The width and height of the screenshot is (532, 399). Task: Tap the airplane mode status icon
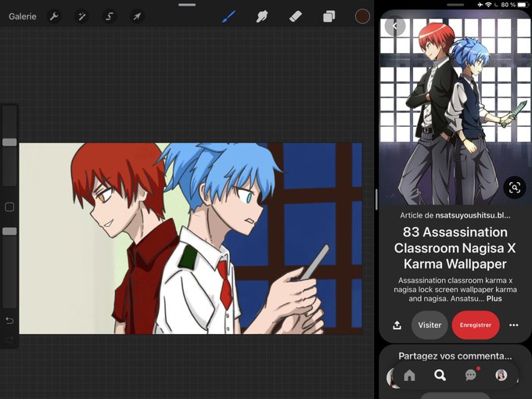pyautogui.click(x=480, y=5)
